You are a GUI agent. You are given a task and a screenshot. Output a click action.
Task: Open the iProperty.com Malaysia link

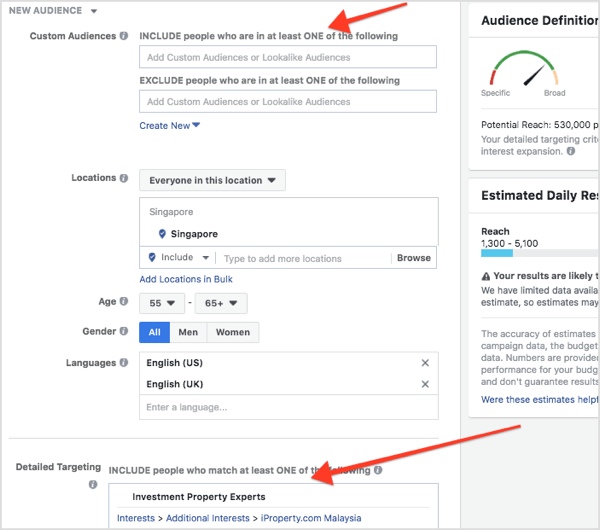pos(311,518)
